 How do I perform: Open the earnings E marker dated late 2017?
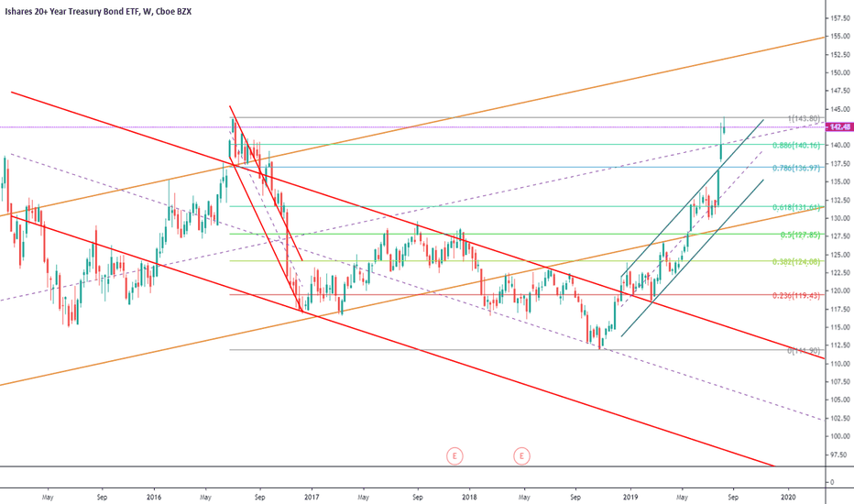tap(454, 455)
